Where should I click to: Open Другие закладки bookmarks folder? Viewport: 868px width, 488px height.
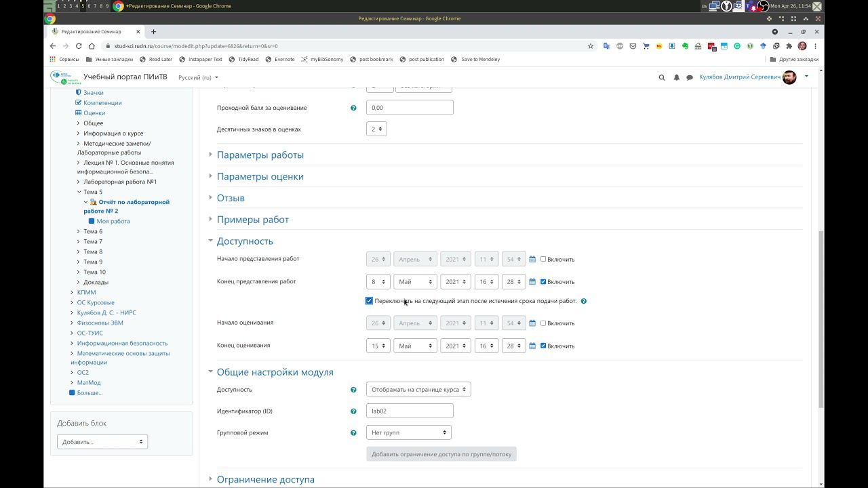tap(794, 60)
